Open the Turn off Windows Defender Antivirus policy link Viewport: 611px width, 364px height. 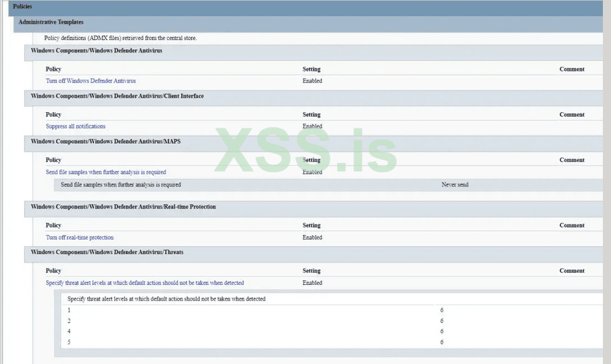point(91,81)
